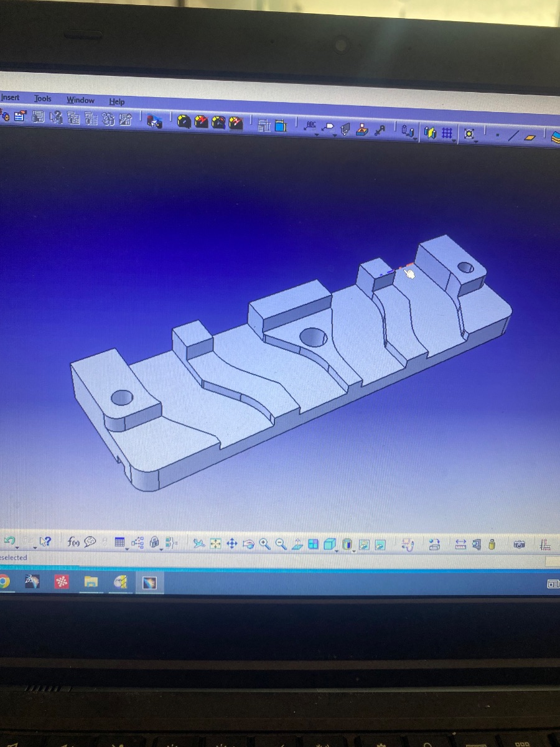Expand dropdown arrow under padlock icon

161,550
